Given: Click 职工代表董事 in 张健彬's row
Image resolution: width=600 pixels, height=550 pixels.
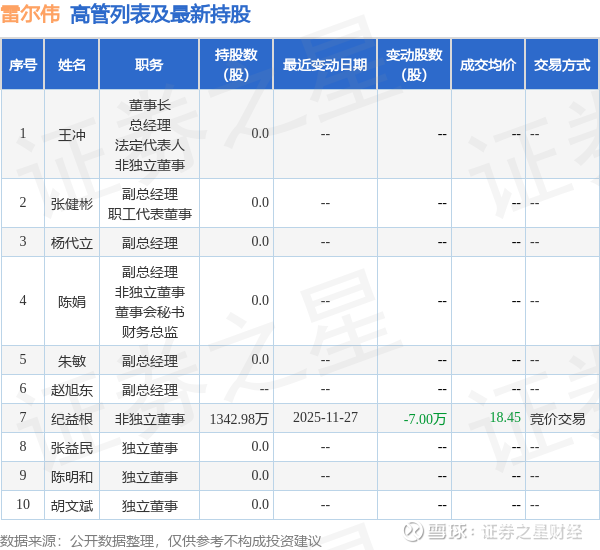Looking at the screenshot, I should (150, 214).
